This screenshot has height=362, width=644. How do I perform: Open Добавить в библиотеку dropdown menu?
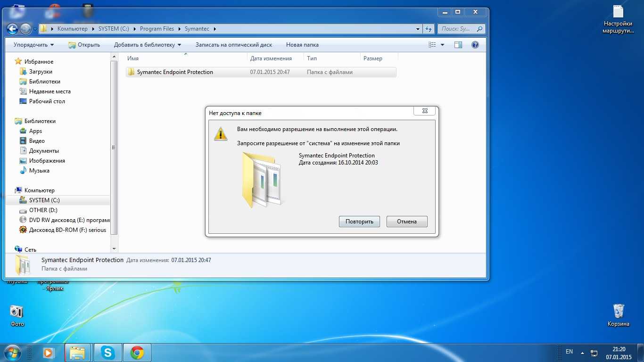(x=148, y=45)
